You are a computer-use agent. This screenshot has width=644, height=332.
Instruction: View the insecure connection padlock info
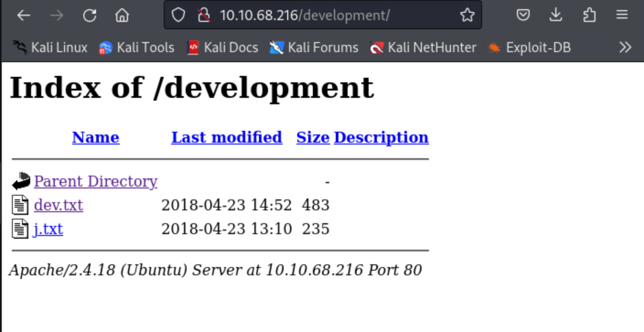204,16
